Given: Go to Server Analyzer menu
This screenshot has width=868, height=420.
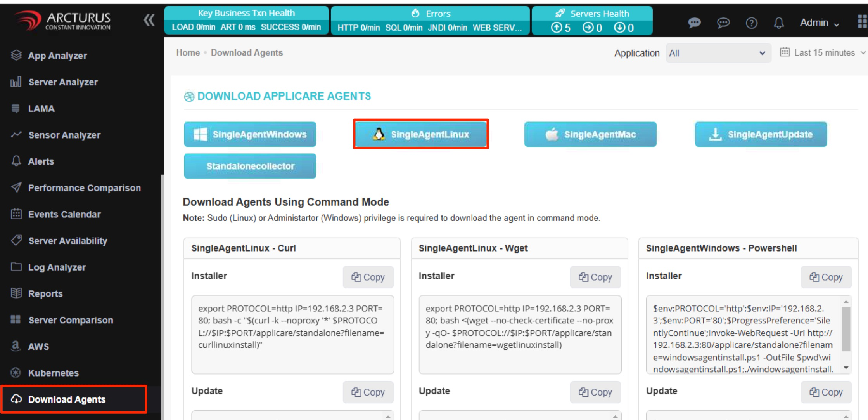Looking at the screenshot, I should point(63,82).
